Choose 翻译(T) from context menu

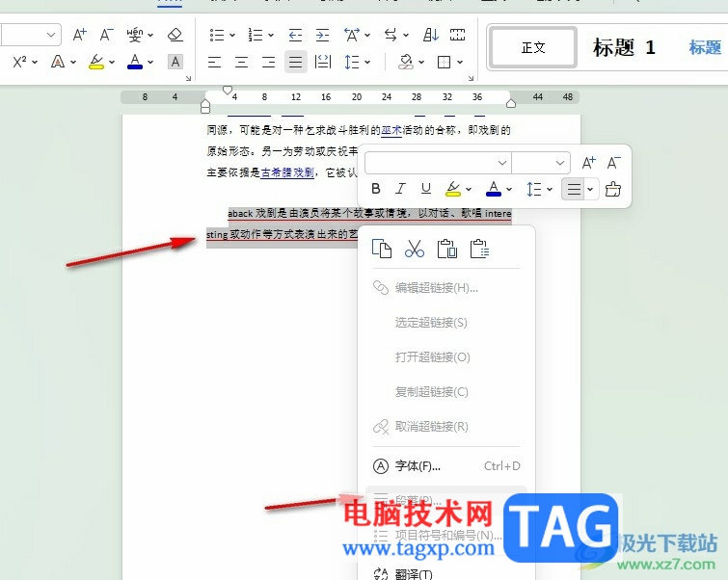[x=446, y=573]
